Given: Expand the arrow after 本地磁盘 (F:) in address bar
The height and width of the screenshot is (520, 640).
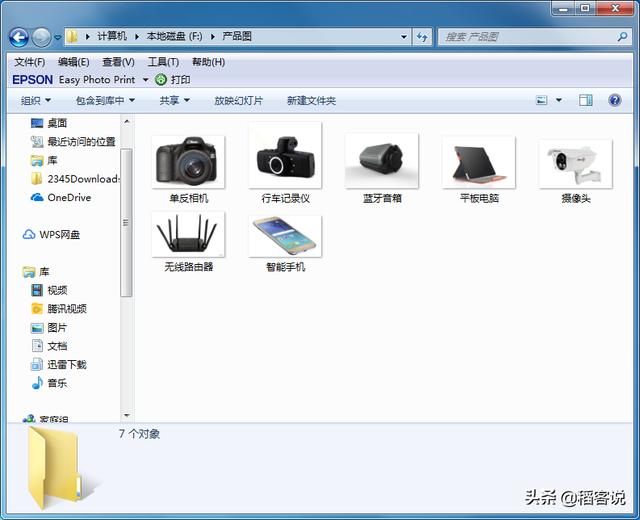Looking at the screenshot, I should coord(213,37).
